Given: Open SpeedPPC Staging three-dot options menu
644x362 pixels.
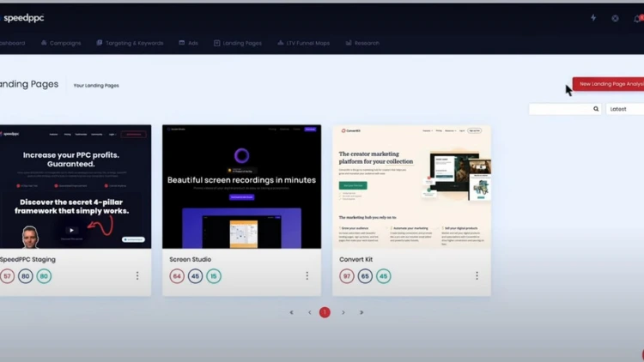Looking at the screenshot, I should coord(137,276).
